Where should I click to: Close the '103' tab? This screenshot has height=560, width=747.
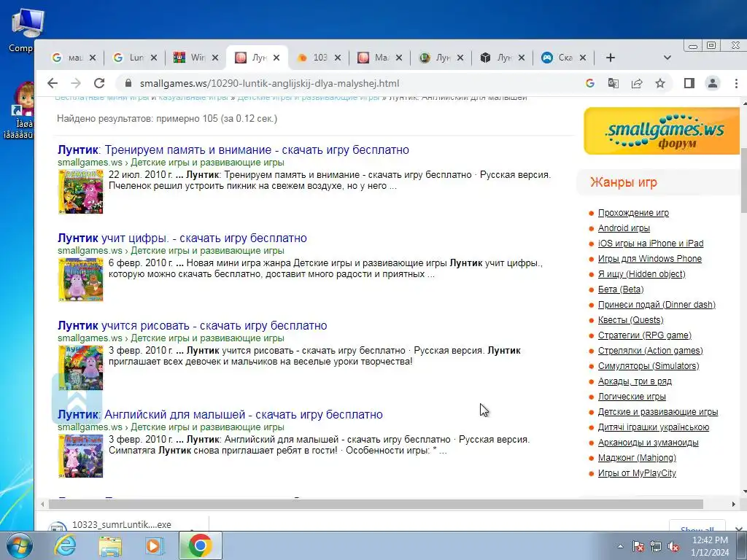(x=337, y=58)
